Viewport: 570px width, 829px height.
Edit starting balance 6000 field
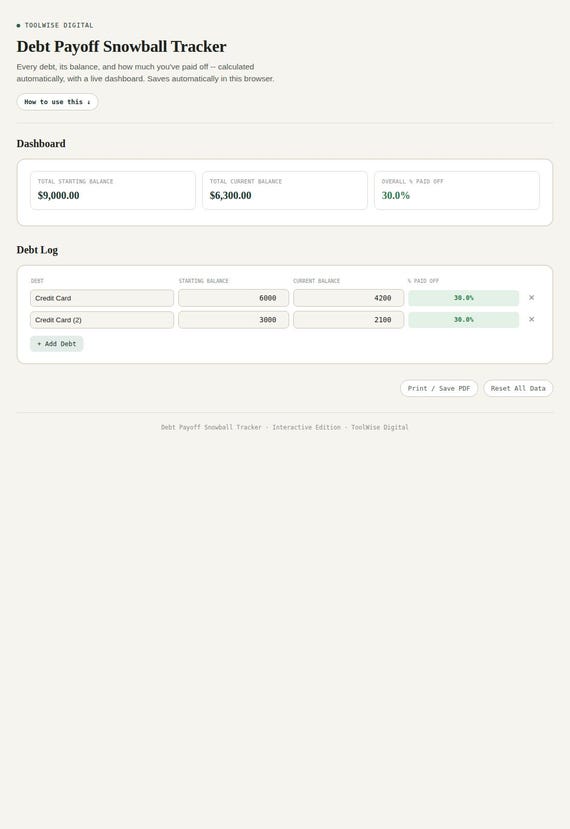pos(233,298)
